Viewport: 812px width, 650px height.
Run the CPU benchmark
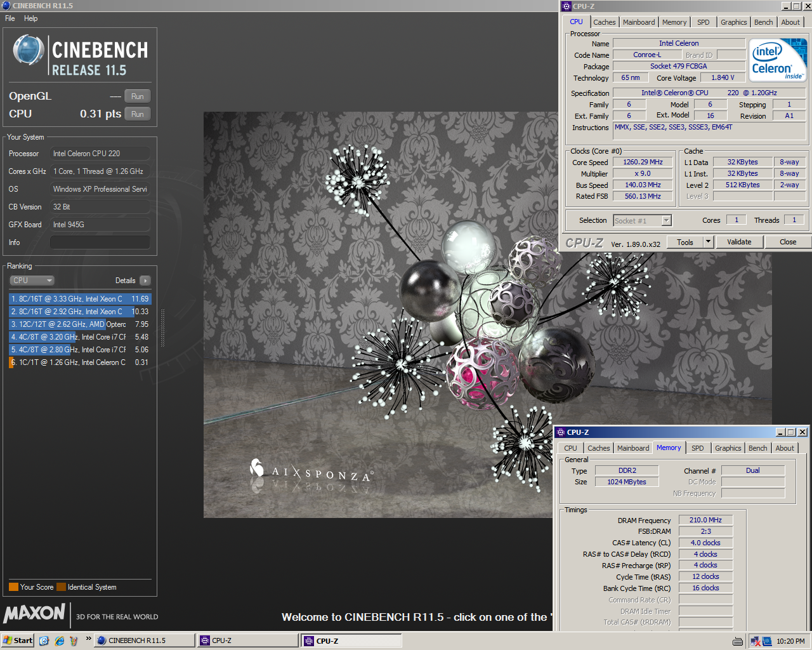click(138, 114)
